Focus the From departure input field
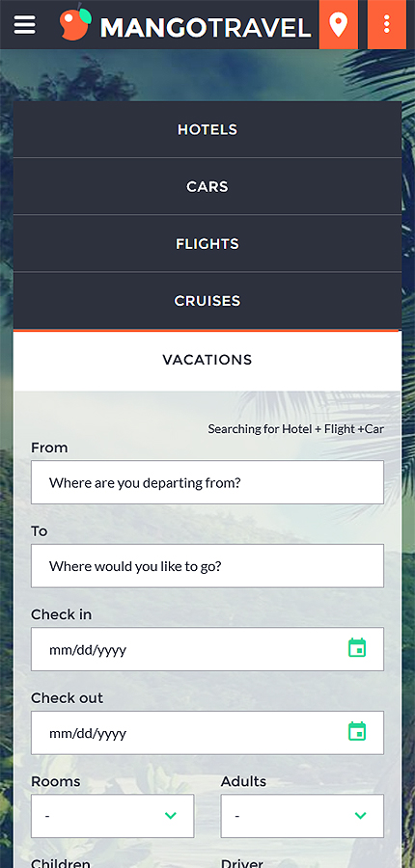The height and width of the screenshot is (868, 415). pyautogui.click(x=207, y=482)
